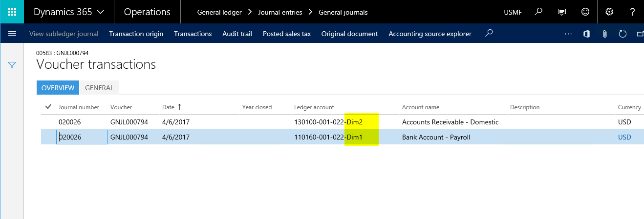This screenshot has width=644, height=219.
Task: Refresh the page with the refresh icon
Action: click(x=623, y=34)
